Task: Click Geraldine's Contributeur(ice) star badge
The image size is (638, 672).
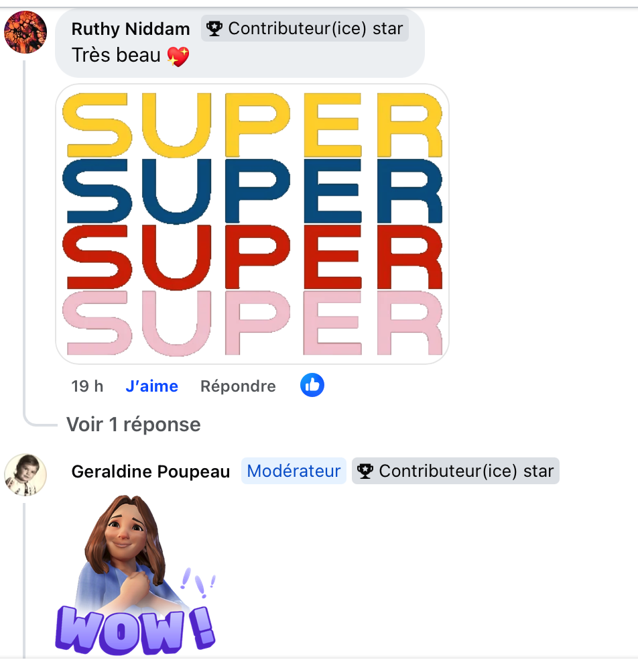Action: tap(456, 471)
